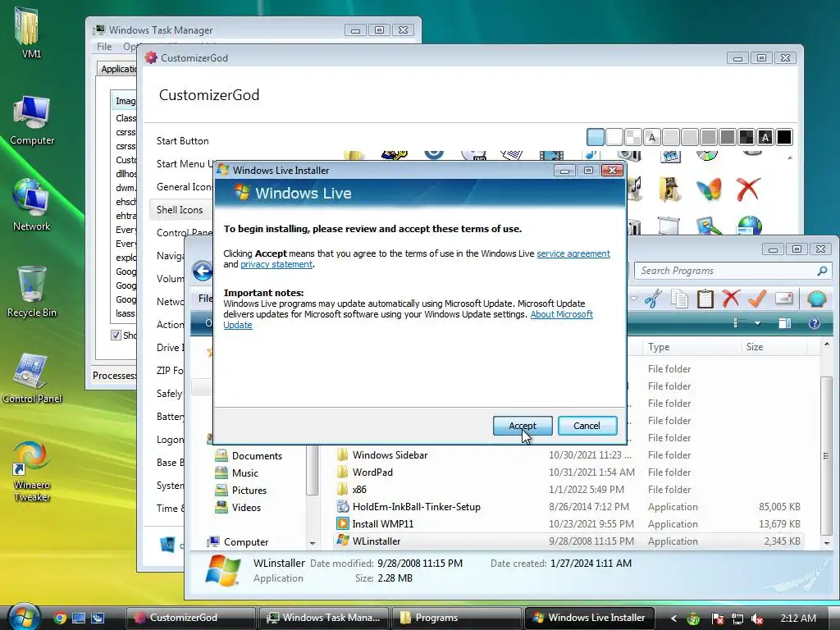
Task: Launch Chrome from the quick launch bar
Action: (59, 619)
